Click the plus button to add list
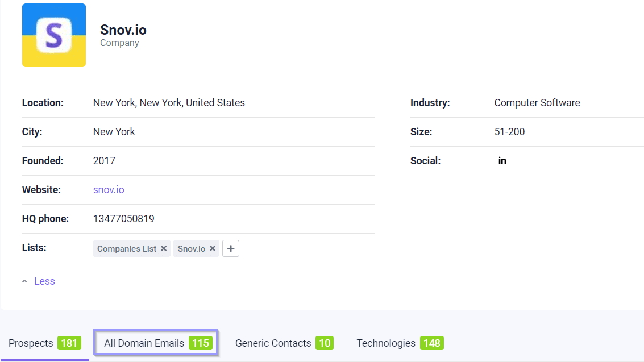The image size is (644, 362). [231, 248]
